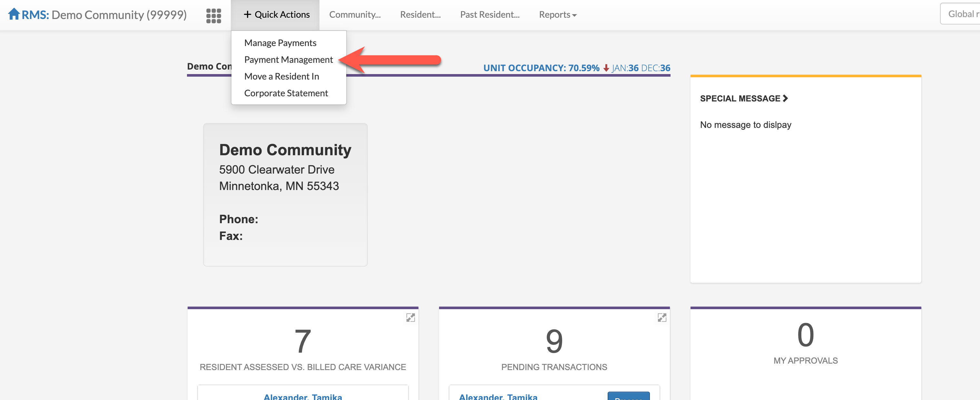The image size is (980, 400).
Task: Open the apps grid icon
Action: pos(213,15)
